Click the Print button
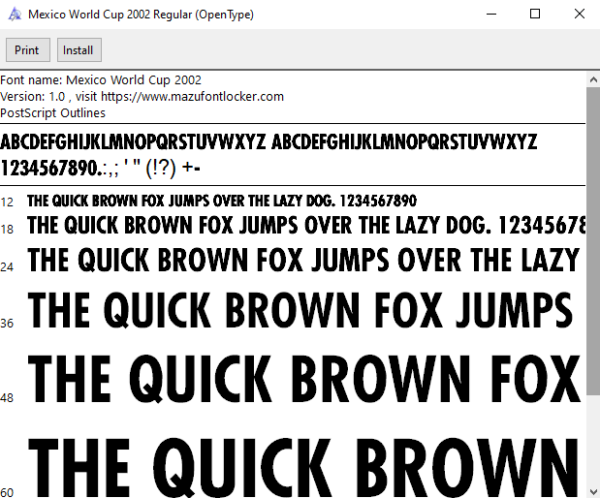 point(28,50)
